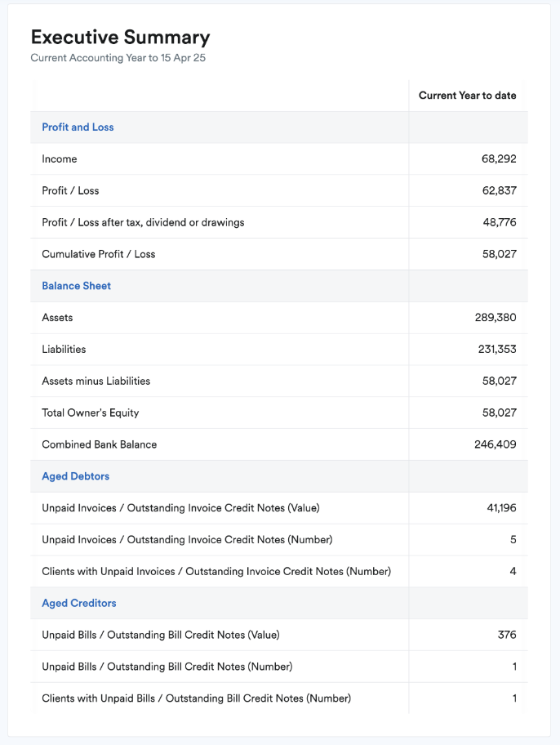The height and width of the screenshot is (745, 560).
Task: Click the unpaid bills value 376
Action: (507, 635)
